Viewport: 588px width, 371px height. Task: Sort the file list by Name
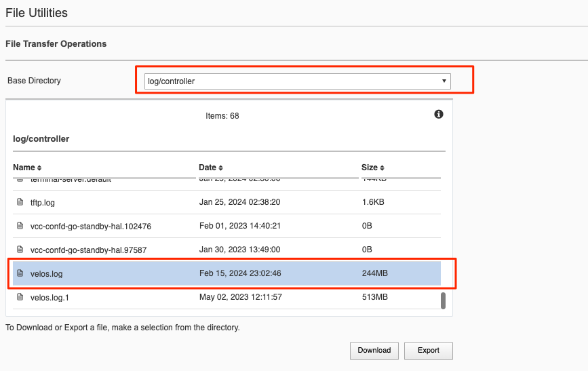(27, 168)
